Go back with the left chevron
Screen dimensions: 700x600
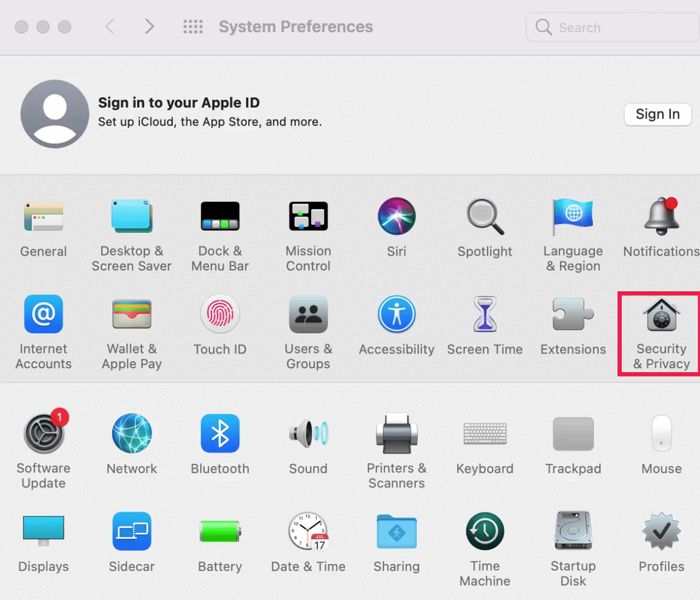click(x=110, y=26)
